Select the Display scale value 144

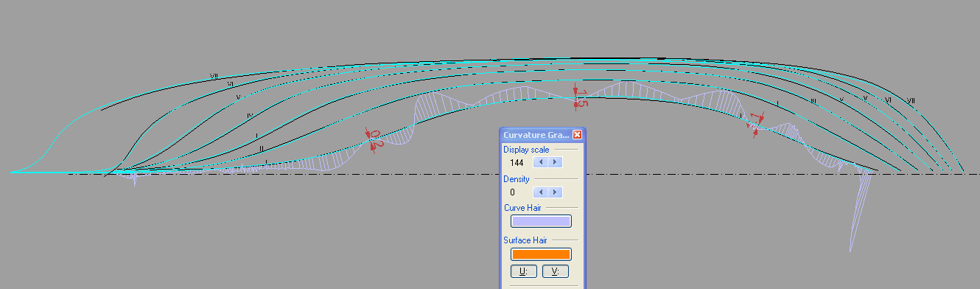click(517, 162)
